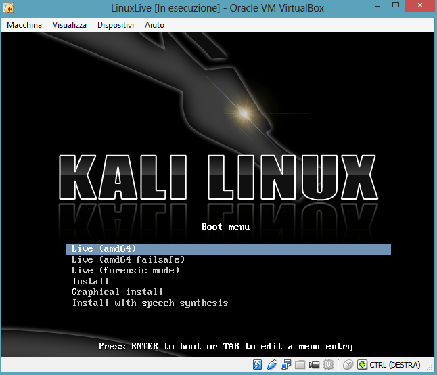Image resolution: width=437 pixels, height=375 pixels.
Task: Click the network adapters status icon
Action: click(286, 365)
